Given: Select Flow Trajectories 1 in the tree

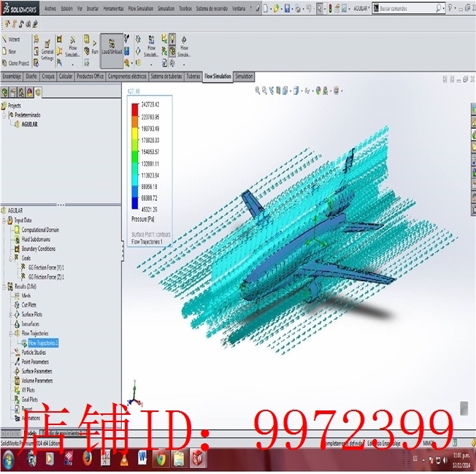Looking at the screenshot, I should coord(43,343).
